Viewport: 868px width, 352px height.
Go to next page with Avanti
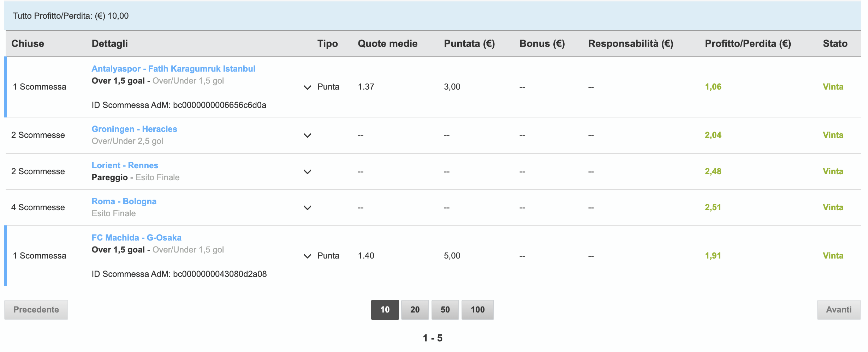click(x=839, y=310)
